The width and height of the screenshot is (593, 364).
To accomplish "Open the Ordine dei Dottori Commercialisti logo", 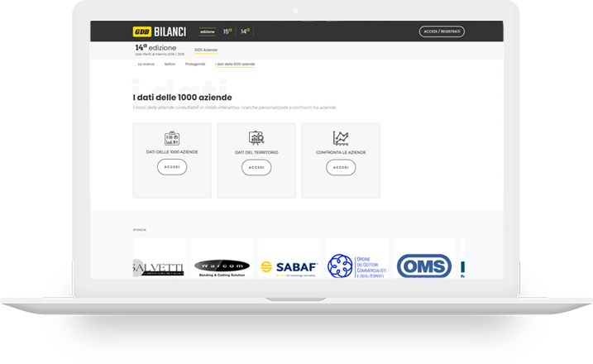I will (x=356, y=266).
